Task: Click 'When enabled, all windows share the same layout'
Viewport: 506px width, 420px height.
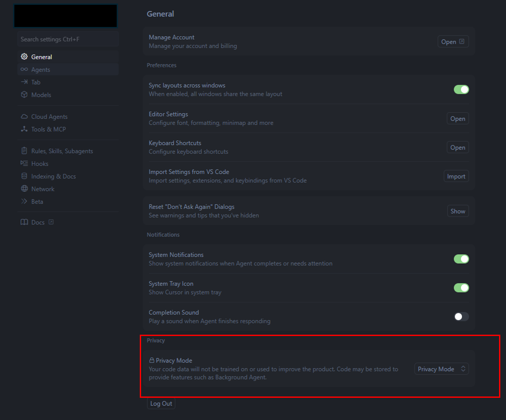Action: [x=215, y=94]
